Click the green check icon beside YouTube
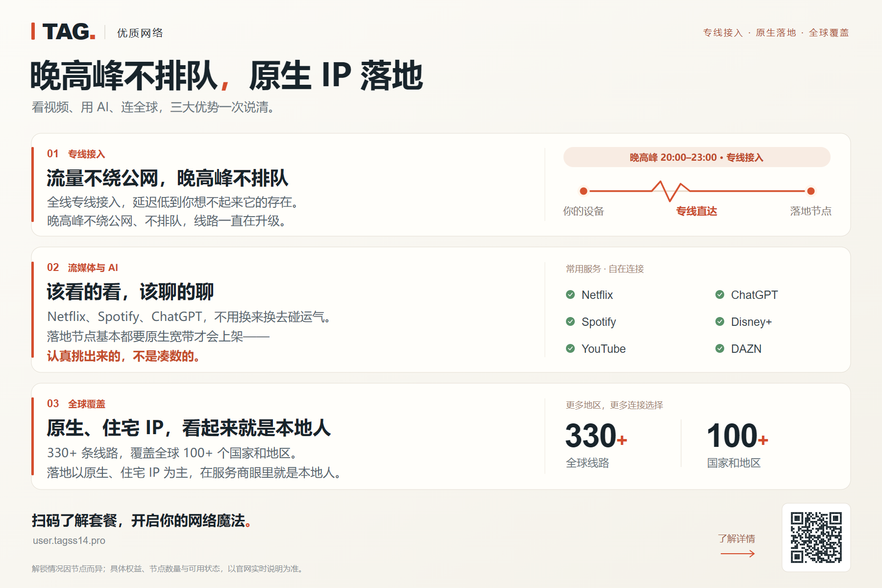Image resolution: width=882 pixels, height=588 pixels. 570,348
